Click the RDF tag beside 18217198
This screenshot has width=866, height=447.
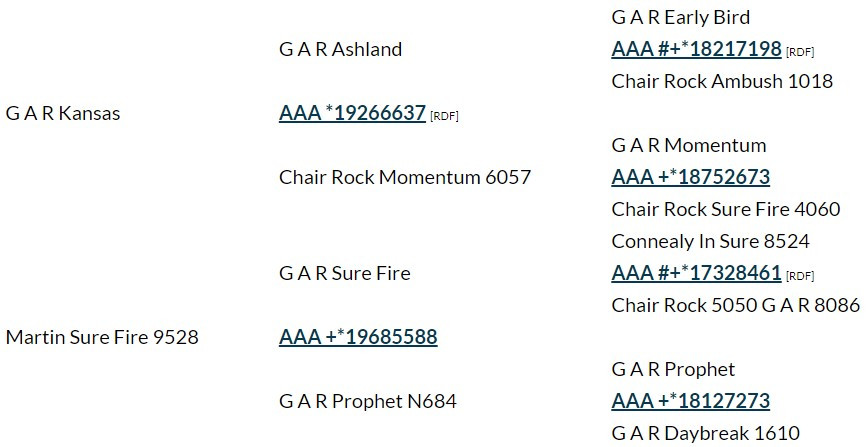(x=800, y=52)
